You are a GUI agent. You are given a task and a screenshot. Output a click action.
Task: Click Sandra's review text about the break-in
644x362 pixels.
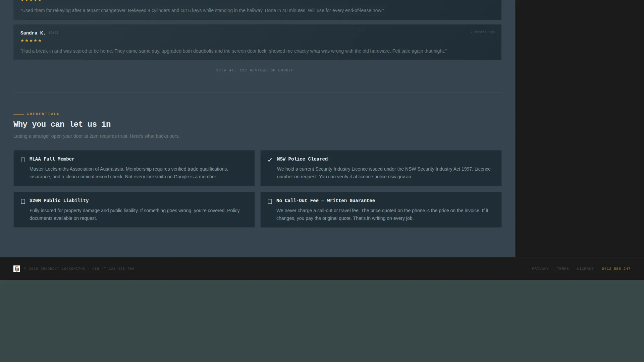tap(233, 51)
